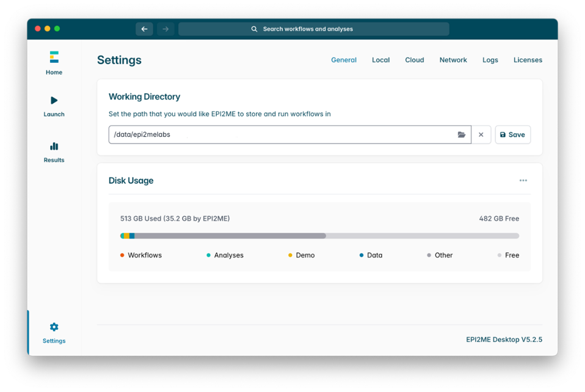This screenshot has height=392, width=585.
Task: Switch to the Network tab
Action: point(453,60)
